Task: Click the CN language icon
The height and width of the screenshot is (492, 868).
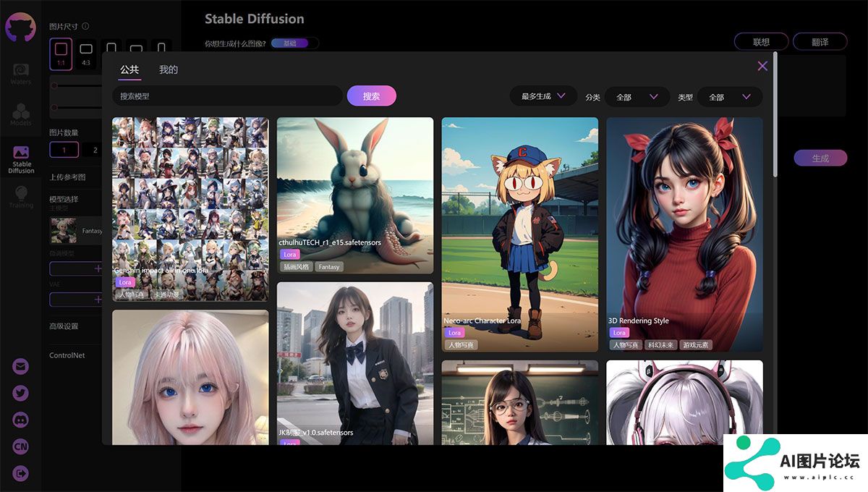Action: pyautogui.click(x=21, y=446)
